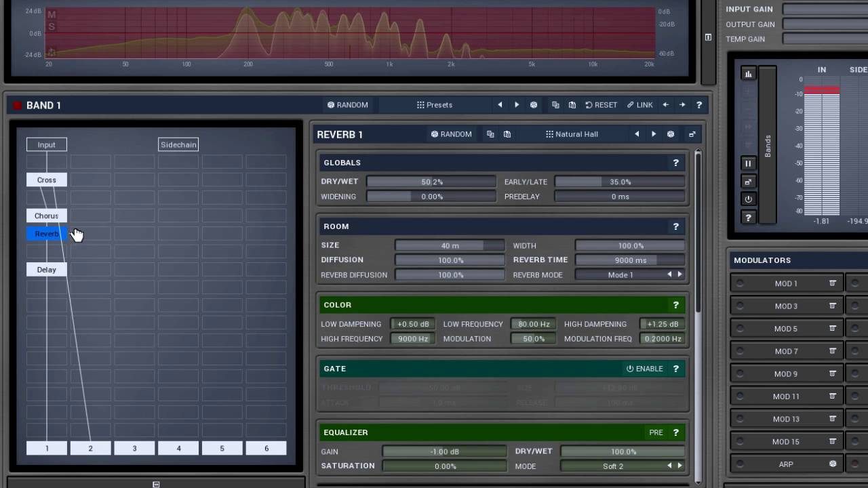868x488 pixels.
Task: Select the Chorus module in routing grid
Action: coord(47,216)
